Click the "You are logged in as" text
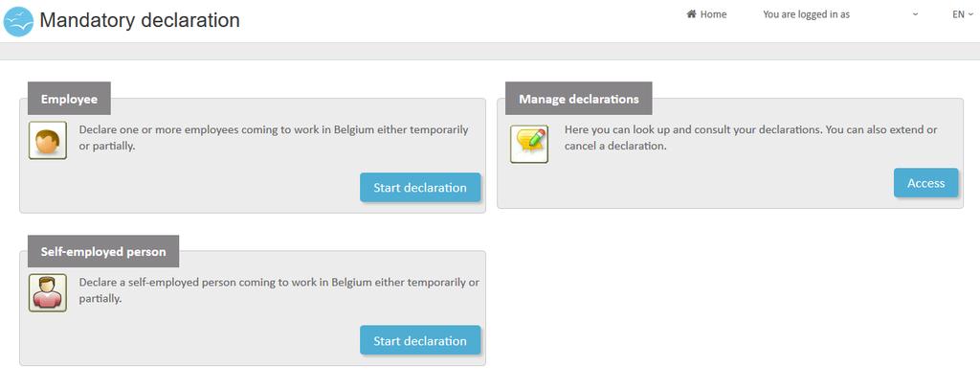The image size is (980, 390). coord(806,14)
